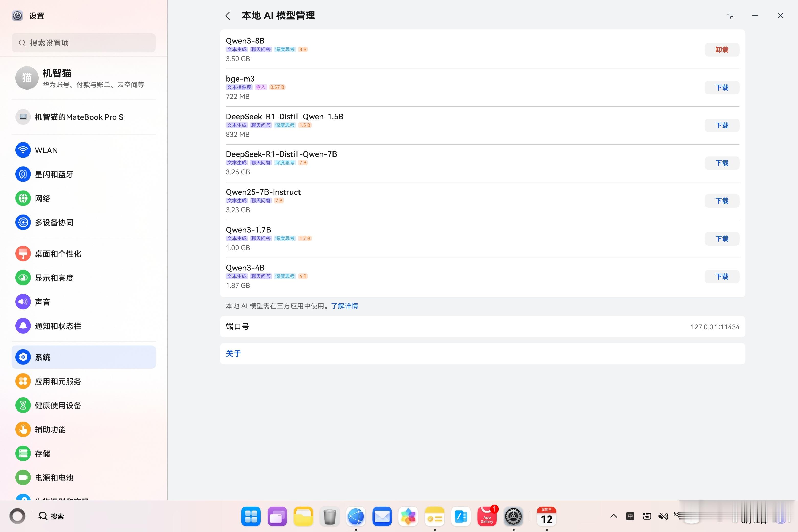Open 通知和状态栏 settings
This screenshot has width=798, height=532.
tap(83, 326)
